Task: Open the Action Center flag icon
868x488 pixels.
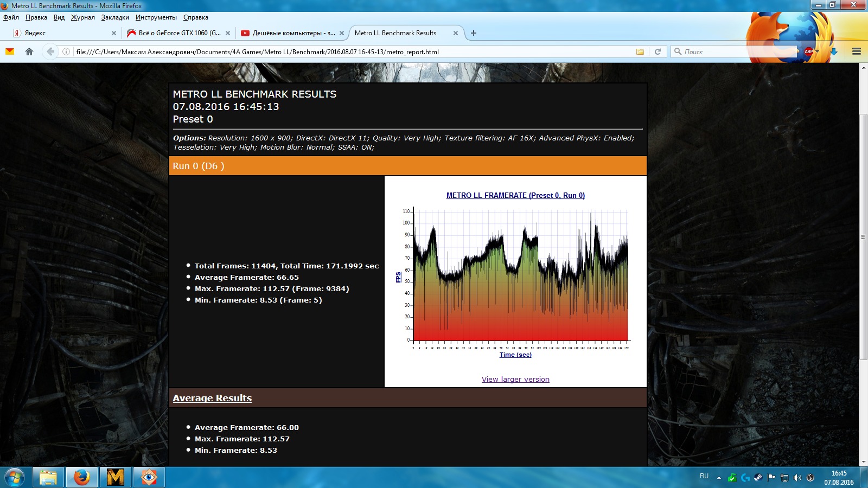Action: 771,478
